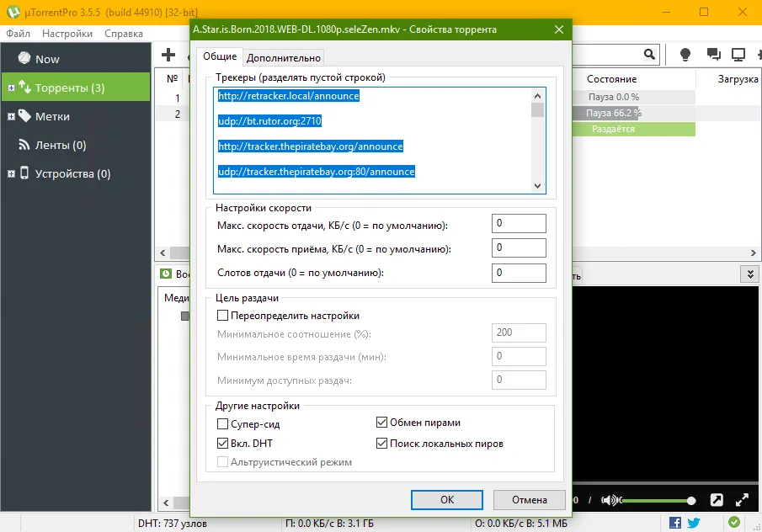Adjust the player volume slider
Screen dimensions: 762x532
658,500
